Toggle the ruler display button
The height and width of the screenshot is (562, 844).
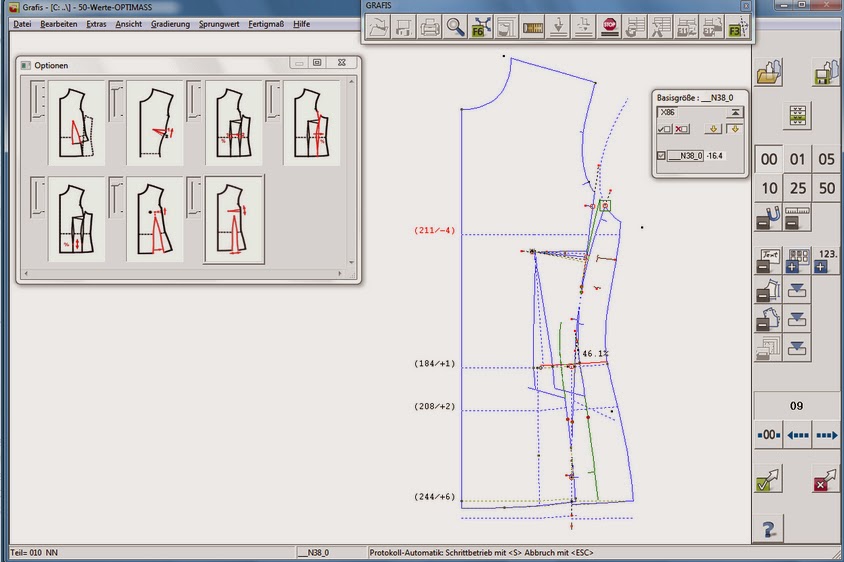pyautogui.click(x=797, y=218)
